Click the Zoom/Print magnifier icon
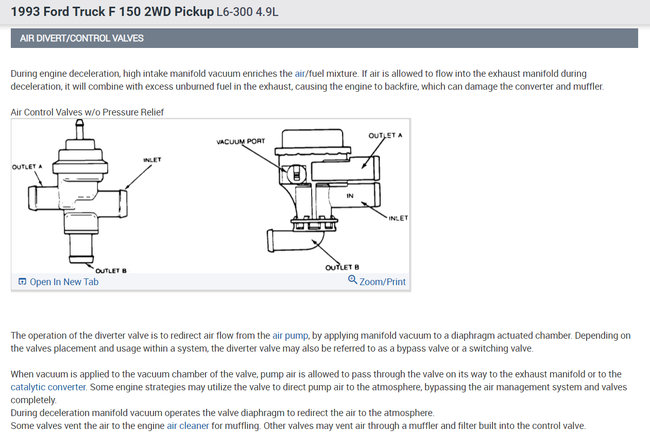Viewport: 650px width, 447px height. (x=352, y=280)
